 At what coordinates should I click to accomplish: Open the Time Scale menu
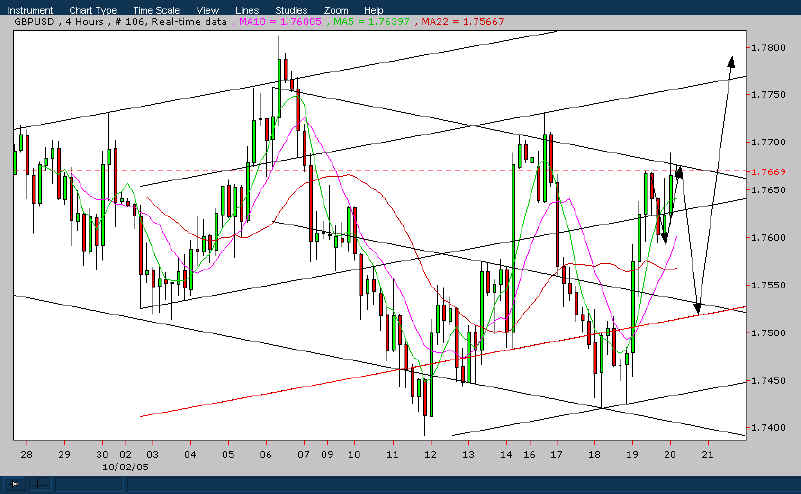[156, 10]
